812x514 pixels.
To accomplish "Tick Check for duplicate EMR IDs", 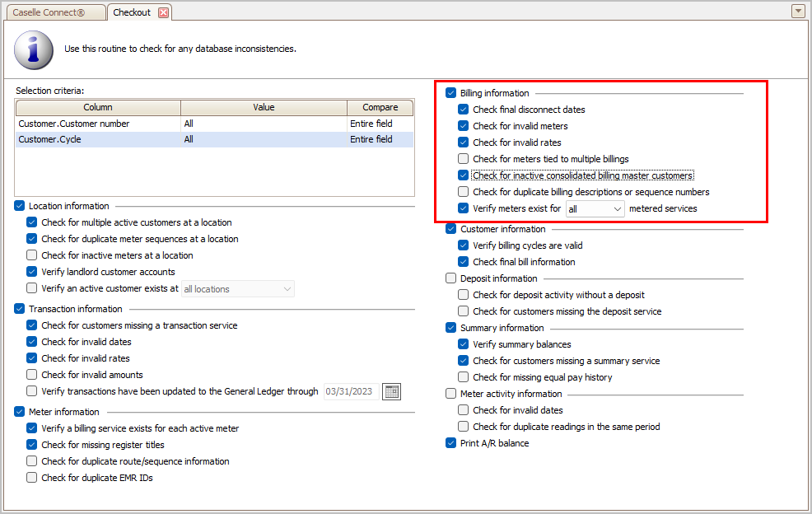I will [31, 477].
